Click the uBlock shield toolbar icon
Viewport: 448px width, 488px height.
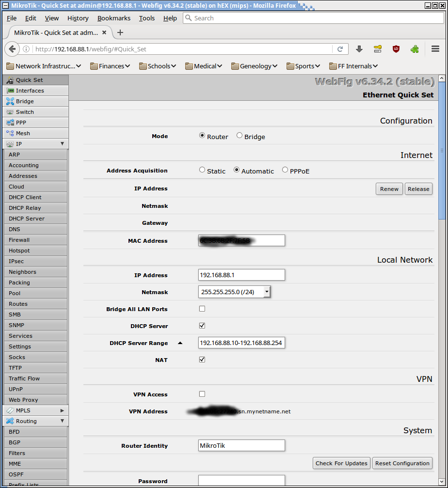(396, 49)
